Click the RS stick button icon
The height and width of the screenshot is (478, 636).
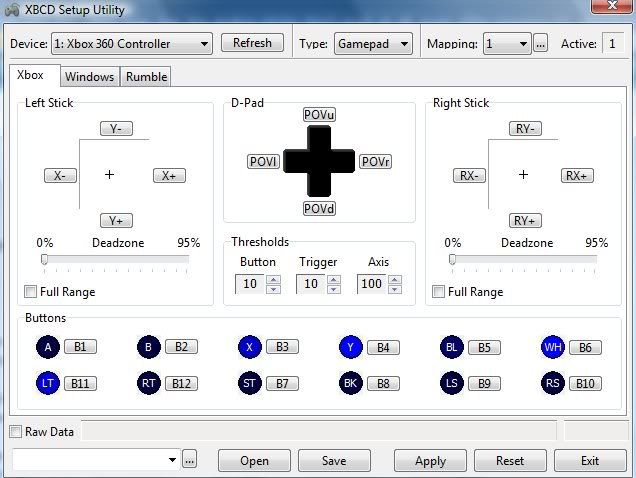pos(553,383)
